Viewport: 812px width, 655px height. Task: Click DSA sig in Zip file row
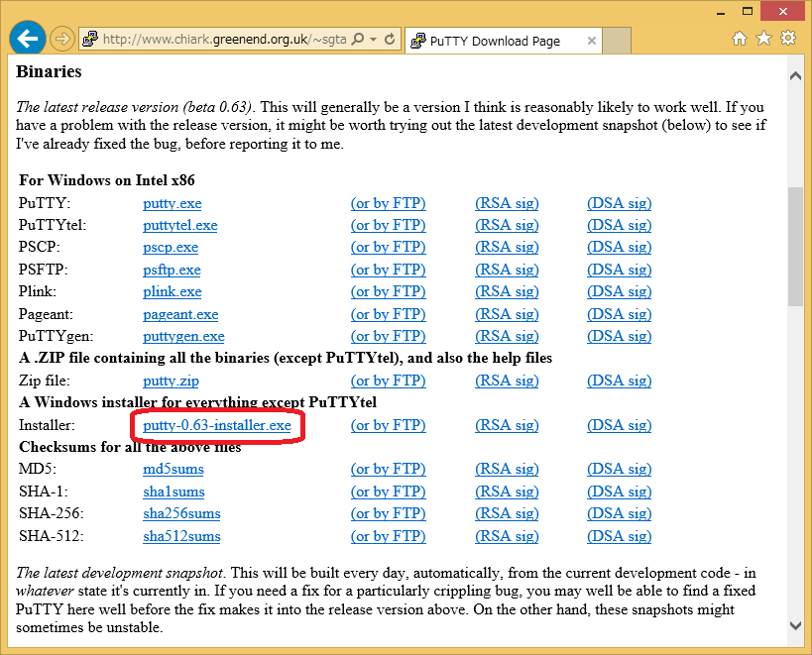click(x=620, y=381)
